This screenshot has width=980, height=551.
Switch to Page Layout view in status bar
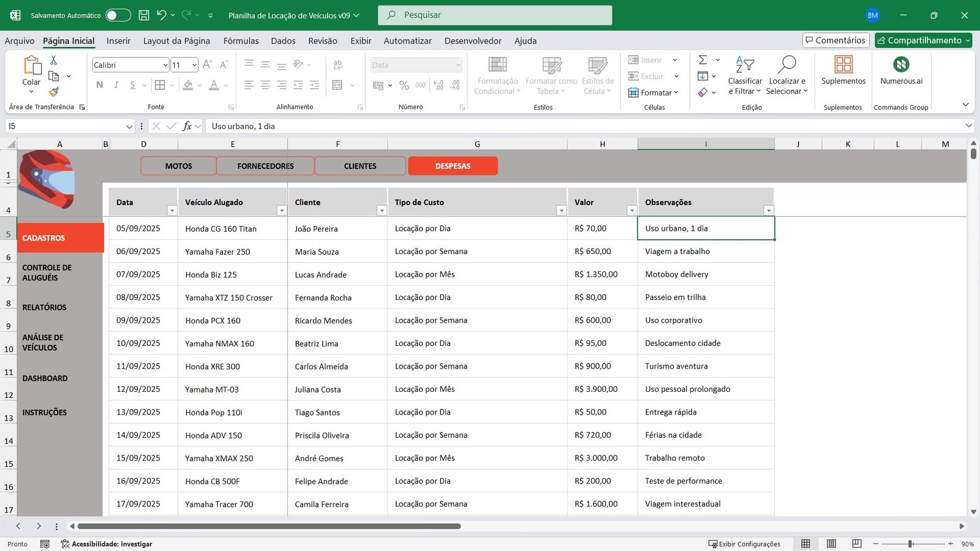(x=831, y=544)
